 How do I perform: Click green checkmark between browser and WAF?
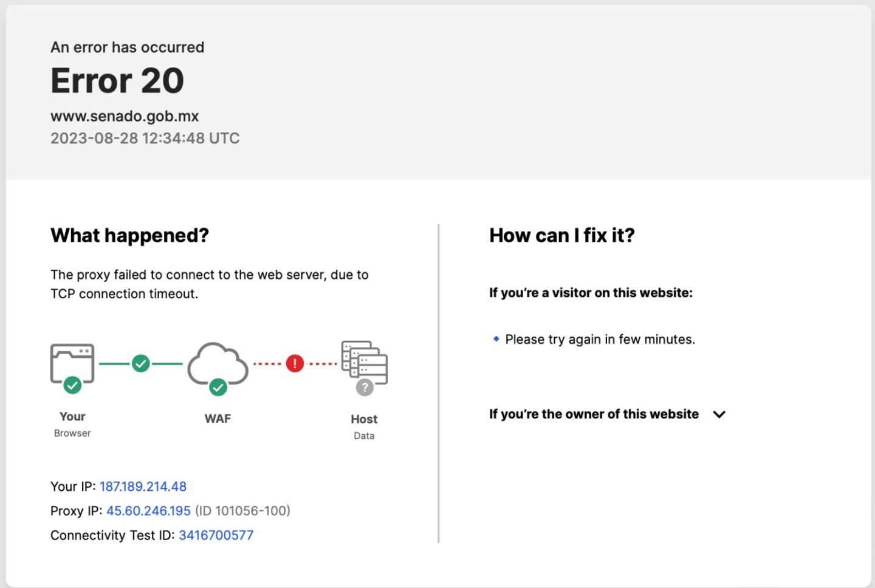[x=141, y=364]
